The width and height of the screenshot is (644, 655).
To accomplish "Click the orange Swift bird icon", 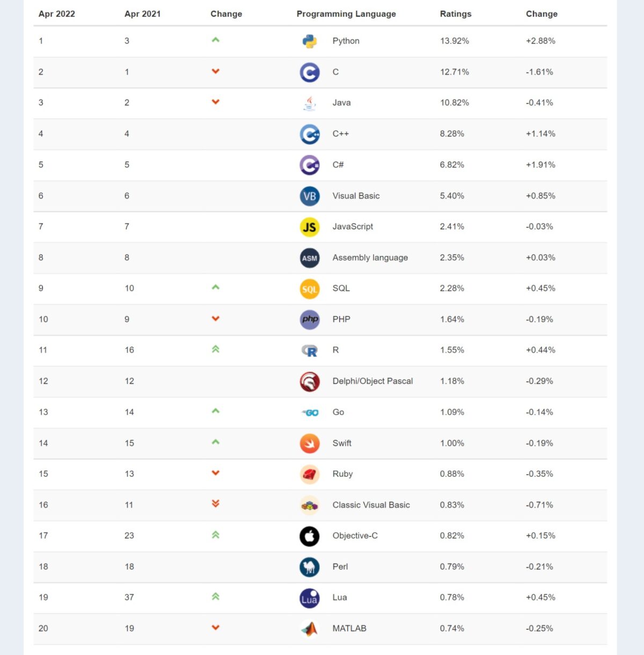I will pos(310,443).
